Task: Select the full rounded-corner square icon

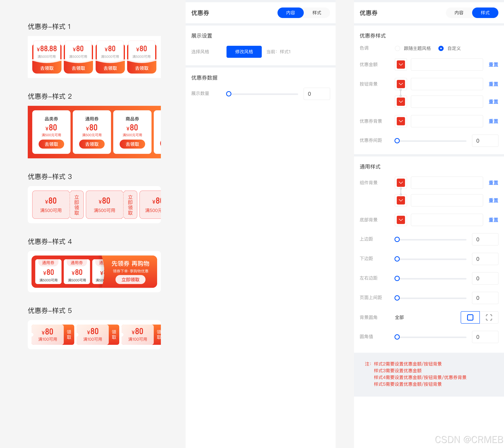Action: [470, 317]
